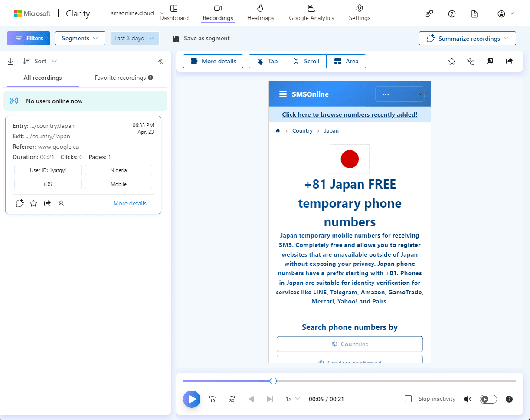Click the More details button above the player
The width and height of the screenshot is (530, 420).
tap(213, 61)
